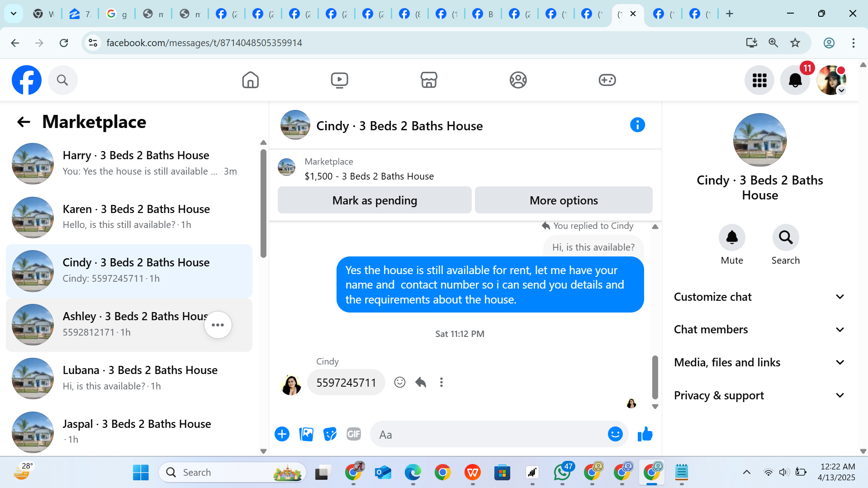Go back using Marketplace back arrow

(24, 122)
